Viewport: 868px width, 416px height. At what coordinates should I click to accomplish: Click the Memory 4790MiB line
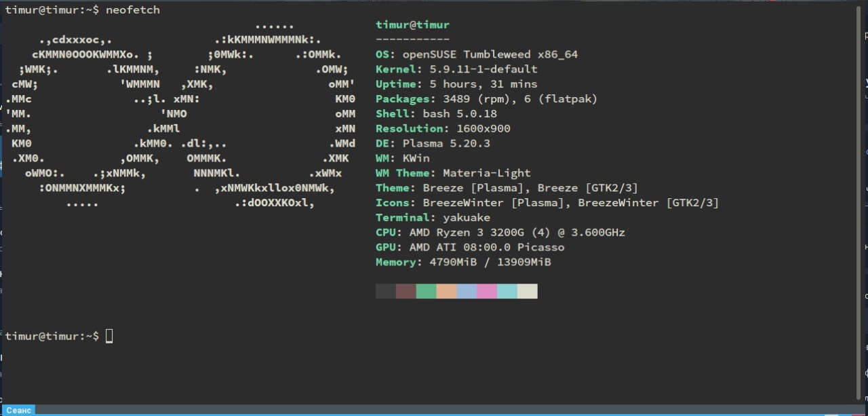point(463,262)
